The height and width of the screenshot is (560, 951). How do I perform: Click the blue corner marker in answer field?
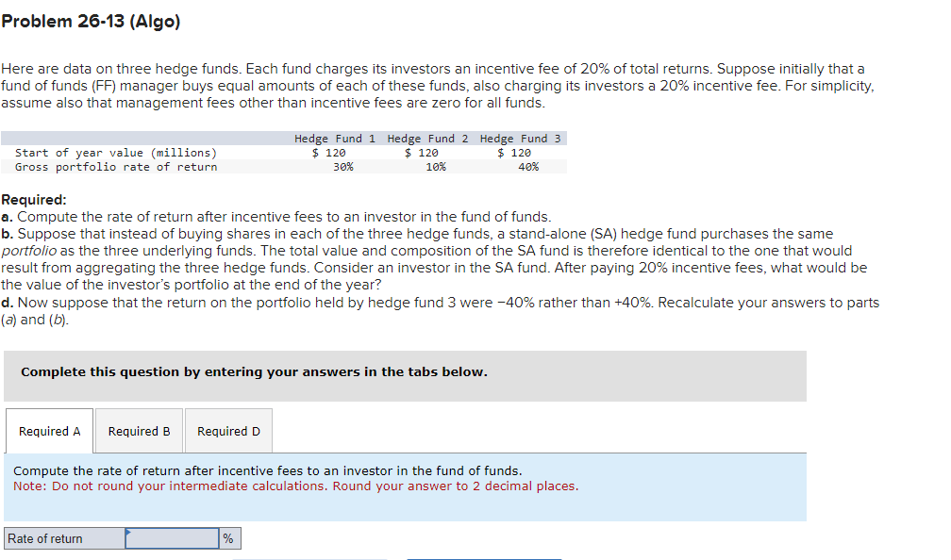128,532
